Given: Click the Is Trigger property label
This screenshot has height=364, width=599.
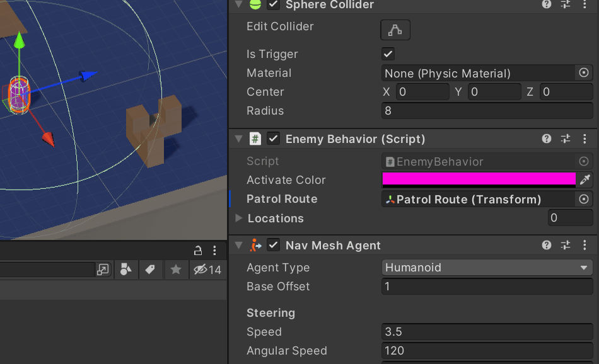Looking at the screenshot, I should (272, 54).
